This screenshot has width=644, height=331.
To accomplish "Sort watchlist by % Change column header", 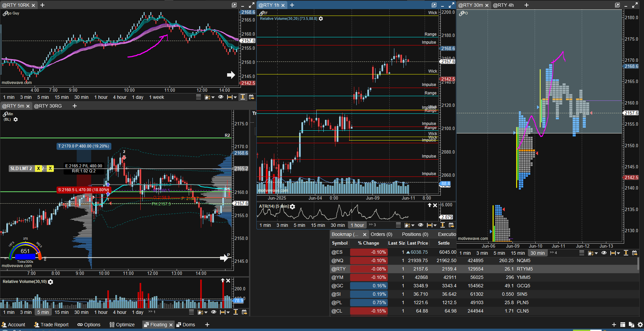I will (x=368, y=243).
